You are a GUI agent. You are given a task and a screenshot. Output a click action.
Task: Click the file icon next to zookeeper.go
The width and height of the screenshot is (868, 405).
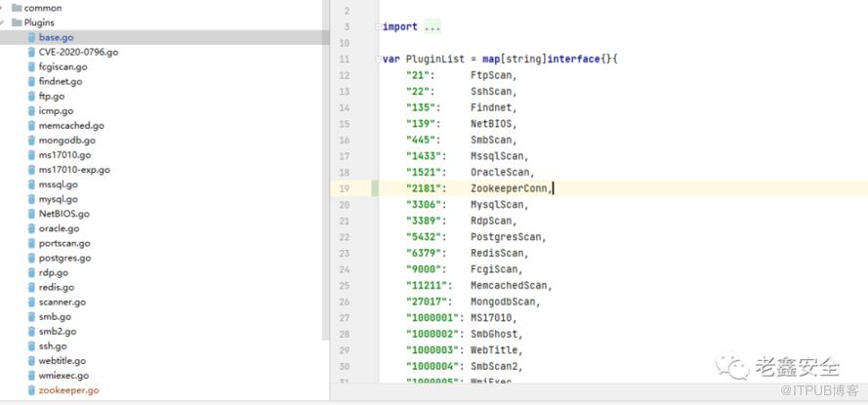31,390
